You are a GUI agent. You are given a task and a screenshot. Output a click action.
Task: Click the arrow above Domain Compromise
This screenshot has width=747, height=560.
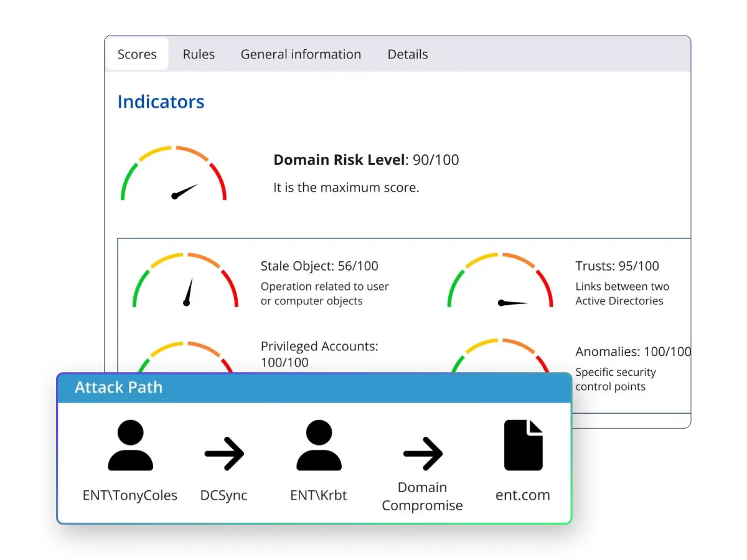point(423,453)
